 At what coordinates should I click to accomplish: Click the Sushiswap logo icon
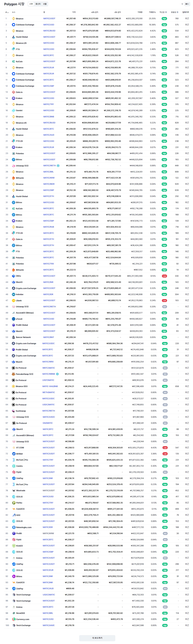[x=13, y=411]
